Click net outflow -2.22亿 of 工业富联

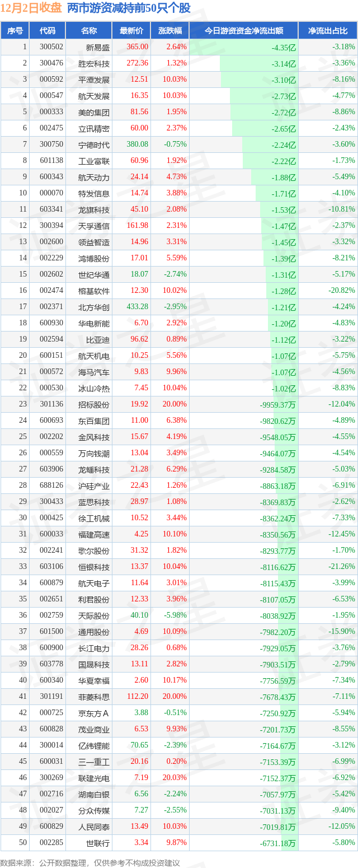click(284, 161)
